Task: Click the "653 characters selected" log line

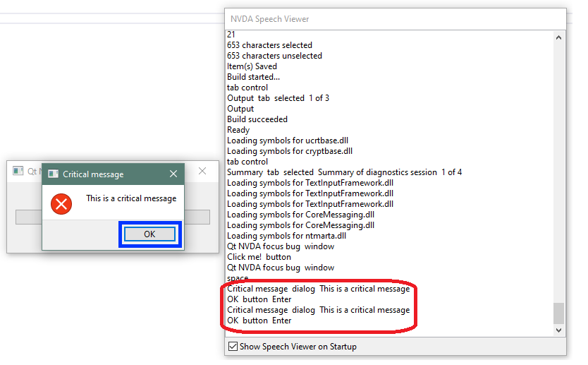Action: tap(269, 45)
